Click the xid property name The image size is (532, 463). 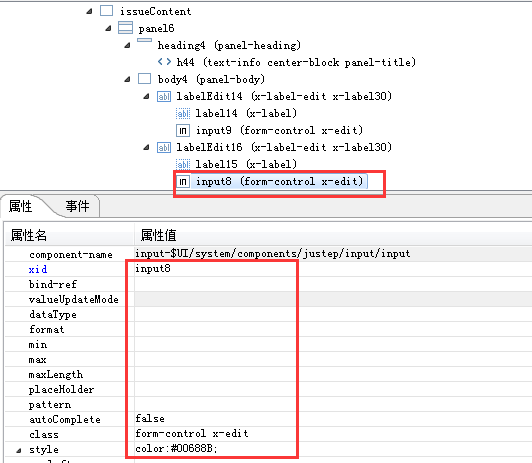(38, 269)
